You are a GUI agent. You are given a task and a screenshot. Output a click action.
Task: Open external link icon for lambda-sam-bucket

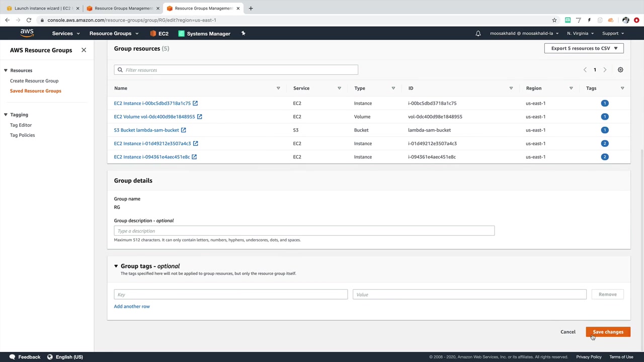coord(183,130)
